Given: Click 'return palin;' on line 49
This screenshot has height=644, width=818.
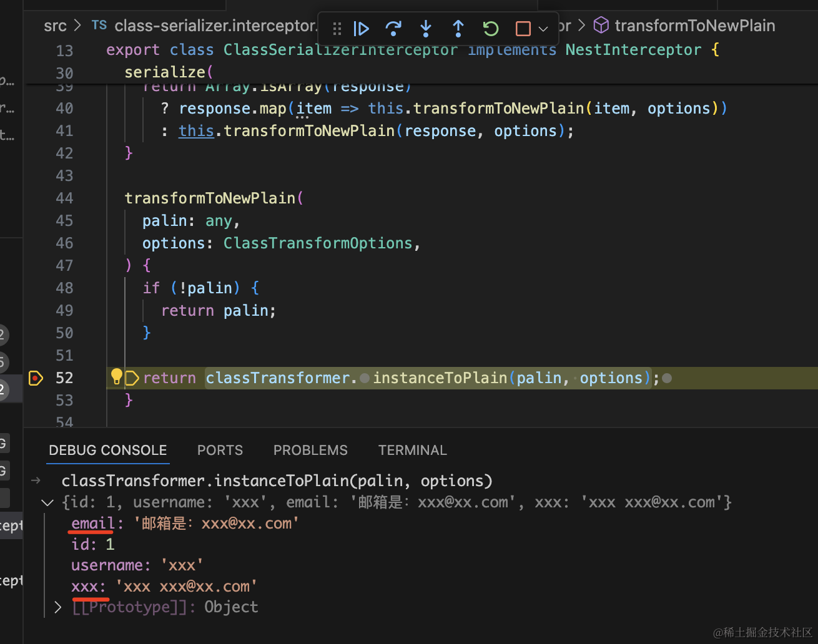Looking at the screenshot, I should click(219, 311).
